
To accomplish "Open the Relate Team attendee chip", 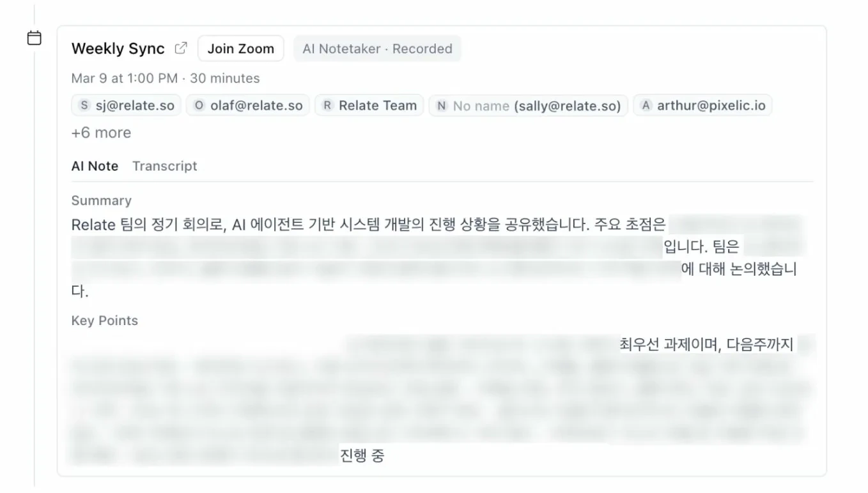I will (x=369, y=106).
